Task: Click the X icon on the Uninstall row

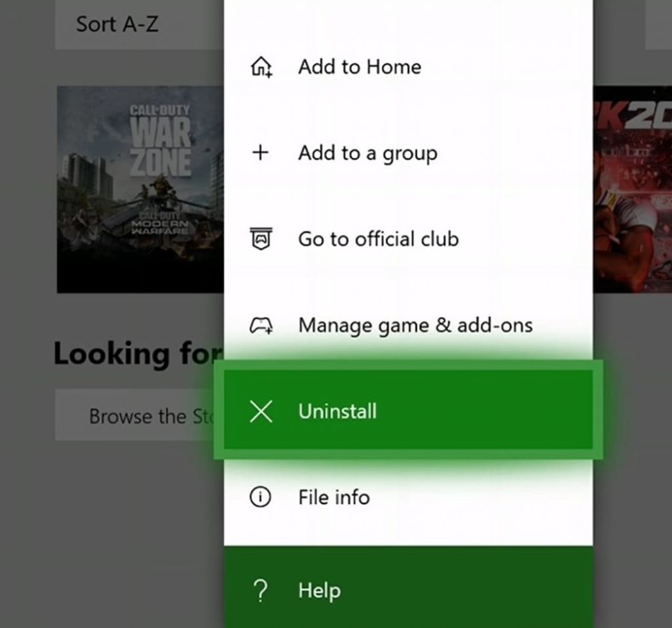Action: [261, 411]
